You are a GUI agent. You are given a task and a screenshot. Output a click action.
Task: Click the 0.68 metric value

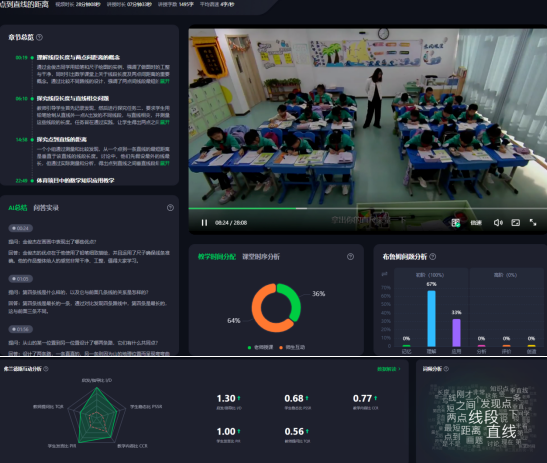point(294,398)
